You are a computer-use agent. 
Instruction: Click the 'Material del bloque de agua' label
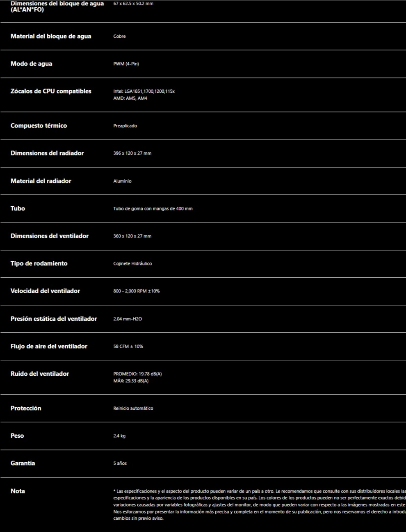click(x=51, y=36)
